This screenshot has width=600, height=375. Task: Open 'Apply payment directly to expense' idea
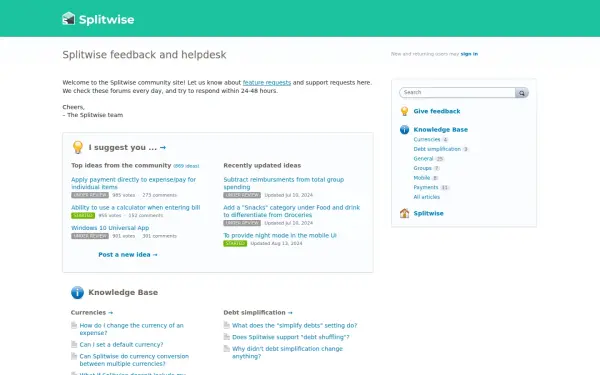(x=133, y=183)
